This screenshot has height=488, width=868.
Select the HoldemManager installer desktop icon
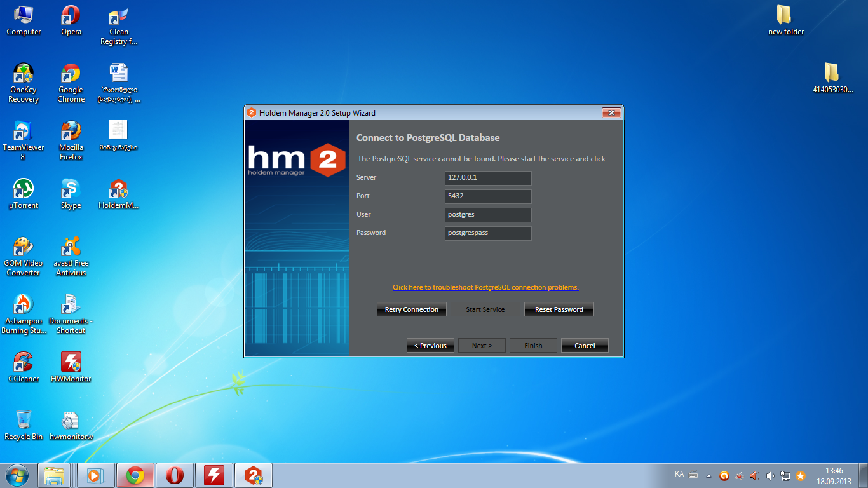(x=118, y=189)
